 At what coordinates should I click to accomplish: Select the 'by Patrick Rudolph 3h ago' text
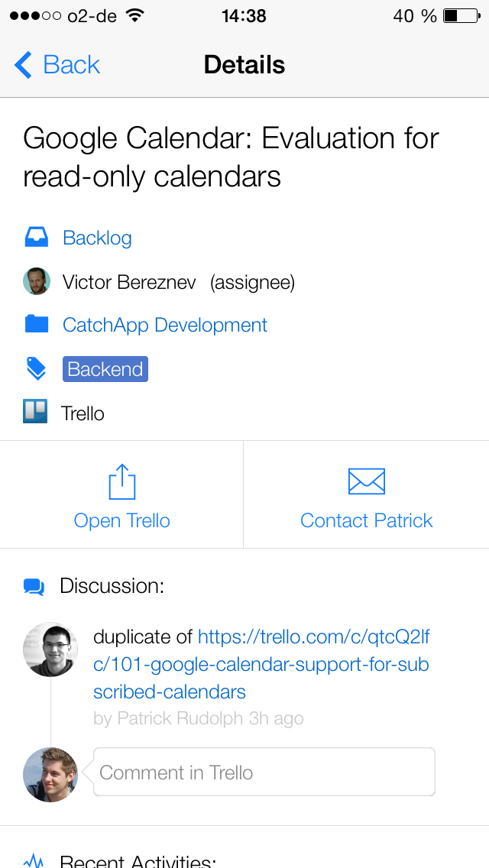click(198, 718)
